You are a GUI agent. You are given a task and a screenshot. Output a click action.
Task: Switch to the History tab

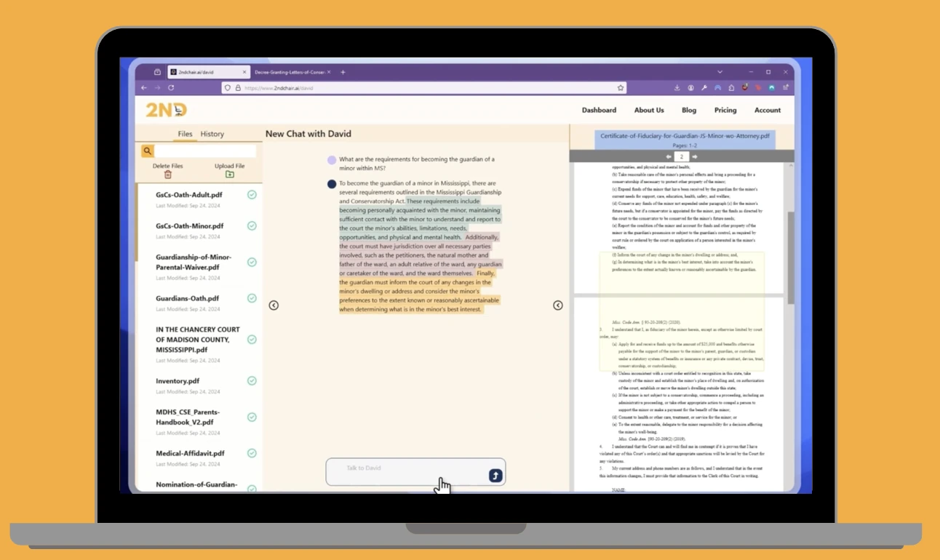coord(212,134)
